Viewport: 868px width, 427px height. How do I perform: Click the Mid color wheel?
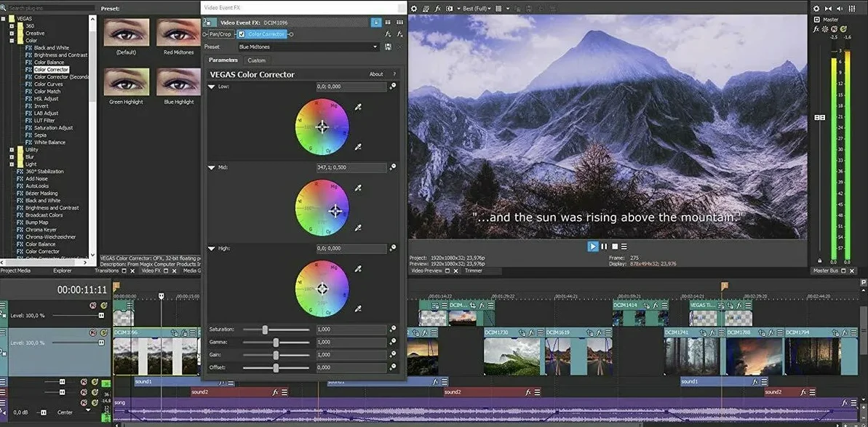tap(322, 208)
